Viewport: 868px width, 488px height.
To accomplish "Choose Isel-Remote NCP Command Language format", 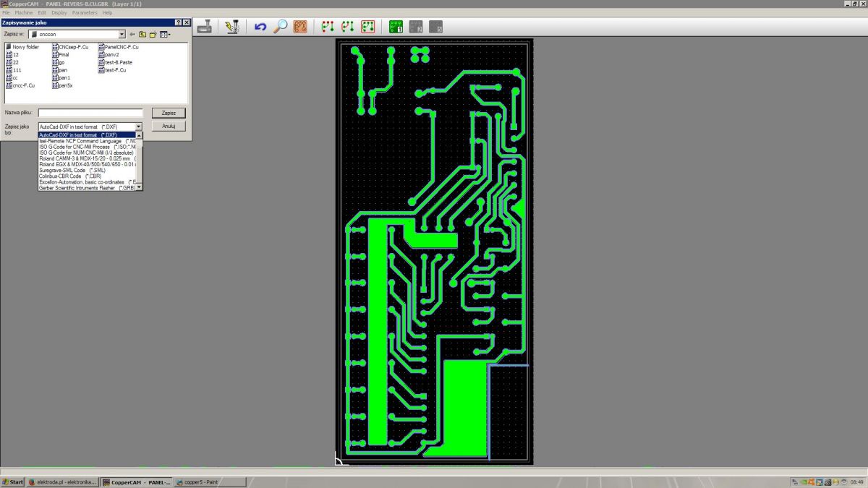I will [87, 141].
